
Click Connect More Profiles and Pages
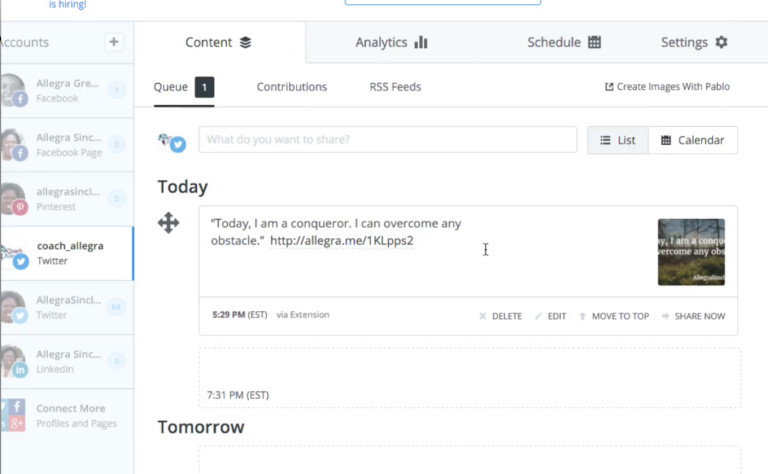(67, 416)
